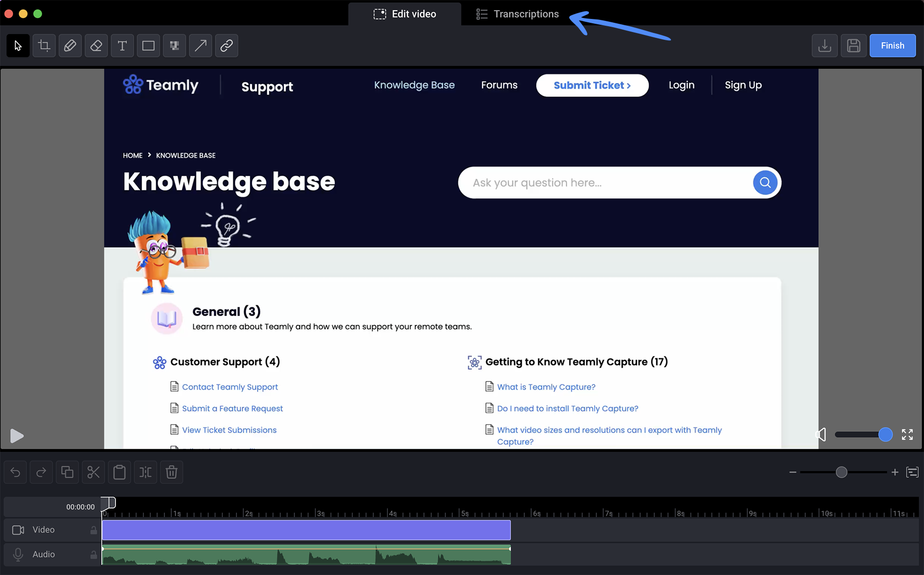Open What is Teamly Capture? article
Viewport: 924px width, 575px height.
click(546, 387)
